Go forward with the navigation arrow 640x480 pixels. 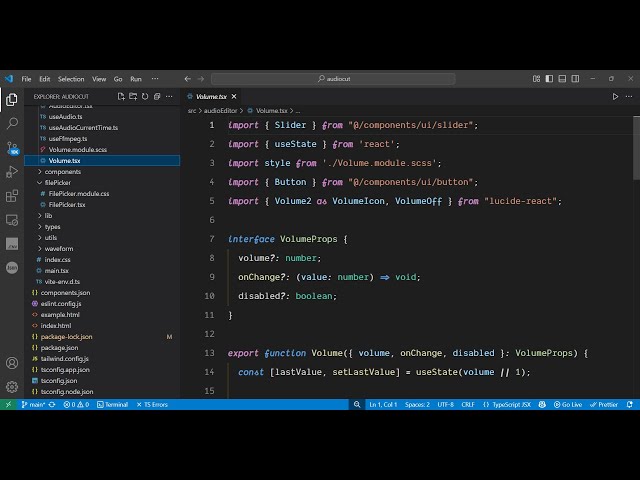201,79
